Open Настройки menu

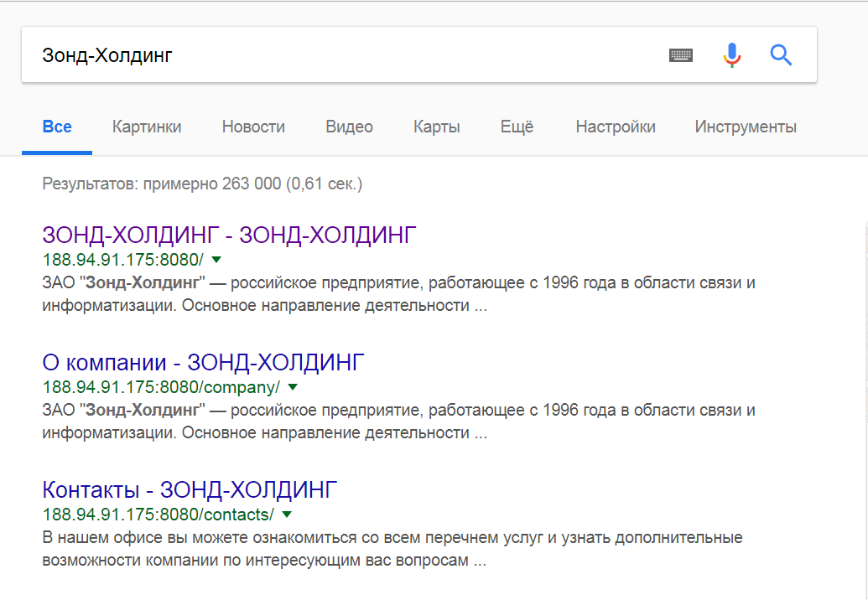point(616,127)
